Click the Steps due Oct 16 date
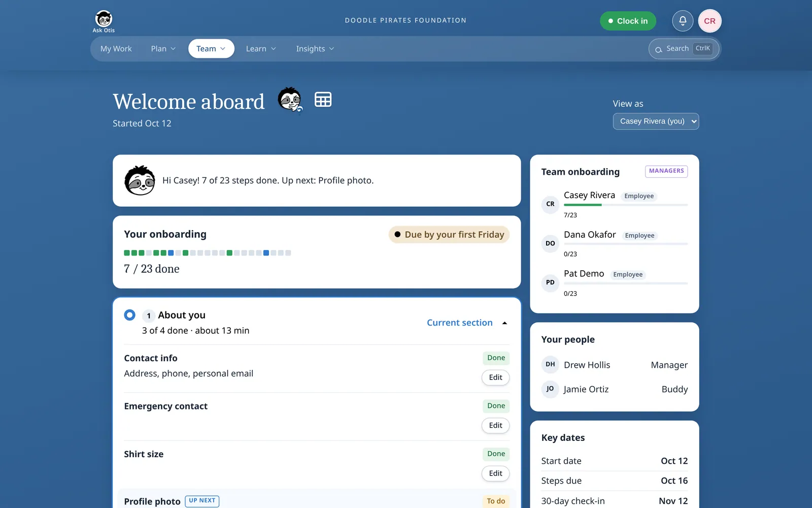The image size is (812, 508). click(x=674, y=481)
